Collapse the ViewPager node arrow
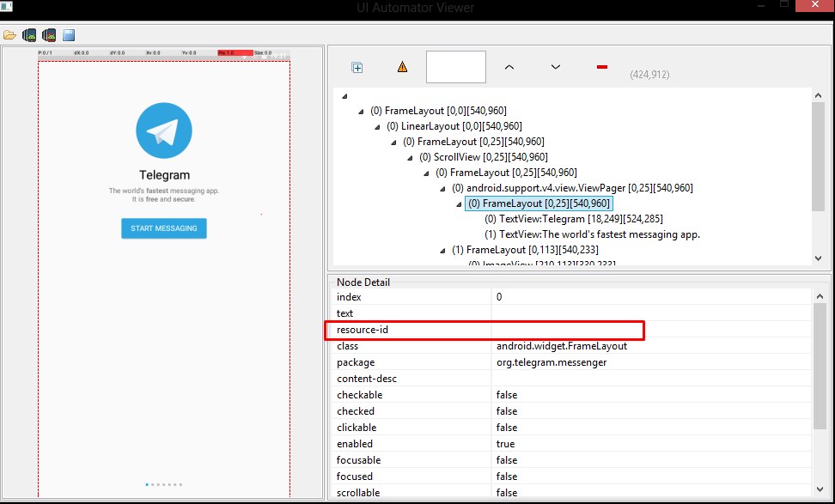The height and width of the screenshot is (504, 835). 443,188
